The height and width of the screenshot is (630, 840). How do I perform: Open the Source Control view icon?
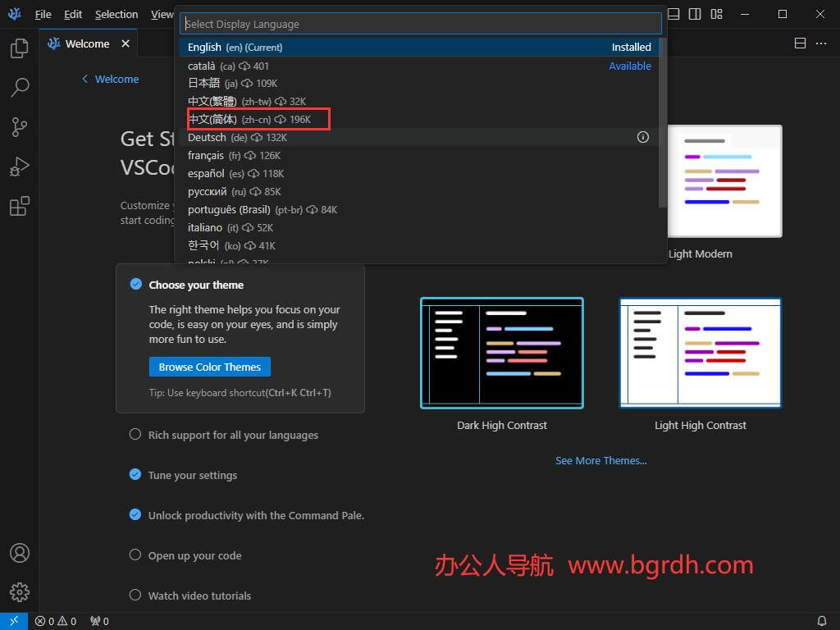click(19, 127)
